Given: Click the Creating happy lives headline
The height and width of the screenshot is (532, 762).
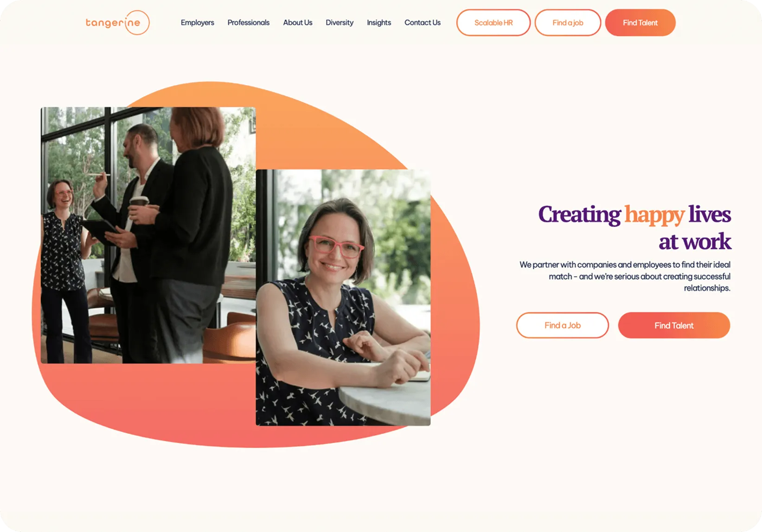Looking at the screenshot, I should (x=634, y=228).
